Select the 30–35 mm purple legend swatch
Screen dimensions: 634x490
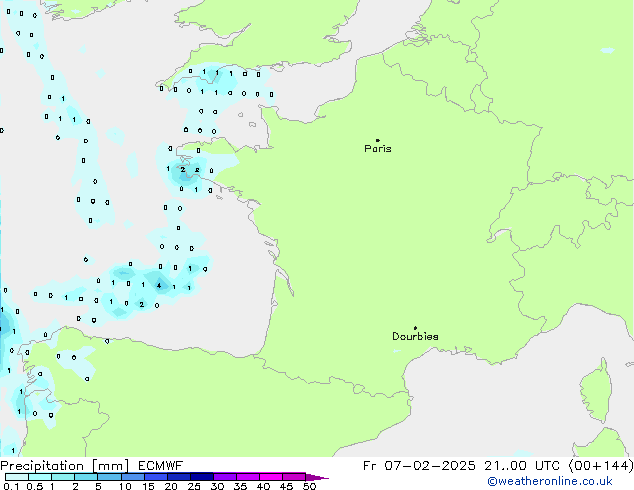[225, 477]
